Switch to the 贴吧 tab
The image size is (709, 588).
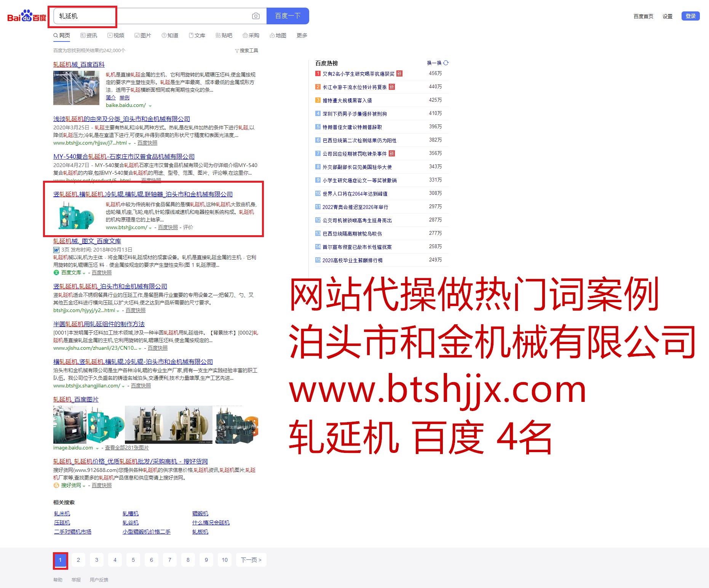224,35
